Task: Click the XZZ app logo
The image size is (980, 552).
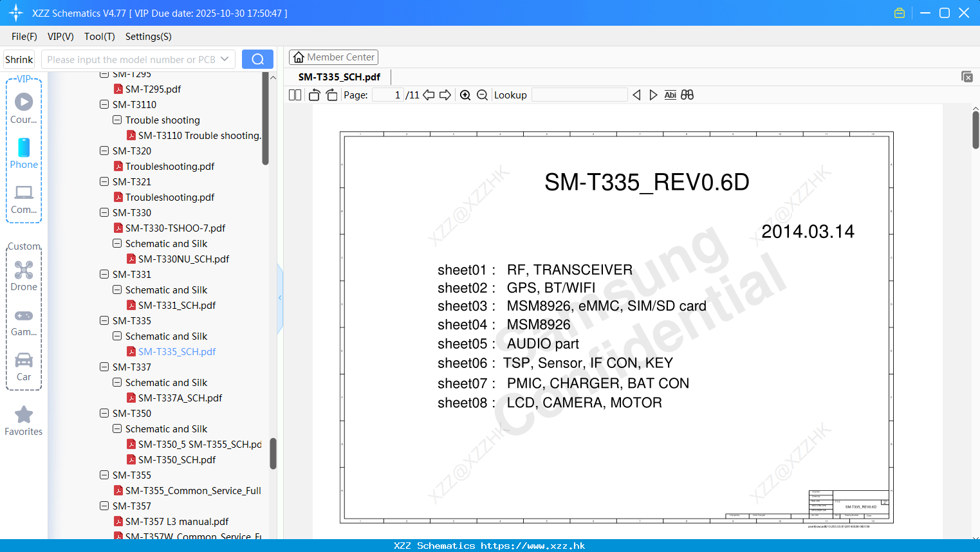Action: pos(15,13)
